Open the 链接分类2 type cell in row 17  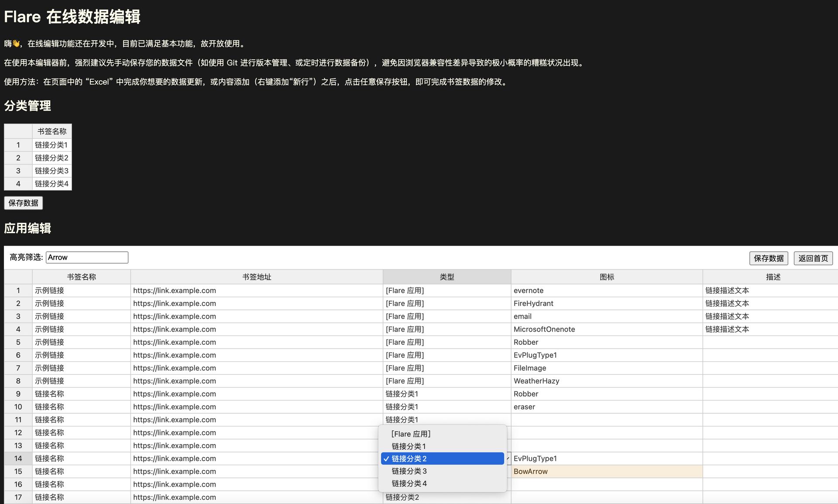coord(446,497)
